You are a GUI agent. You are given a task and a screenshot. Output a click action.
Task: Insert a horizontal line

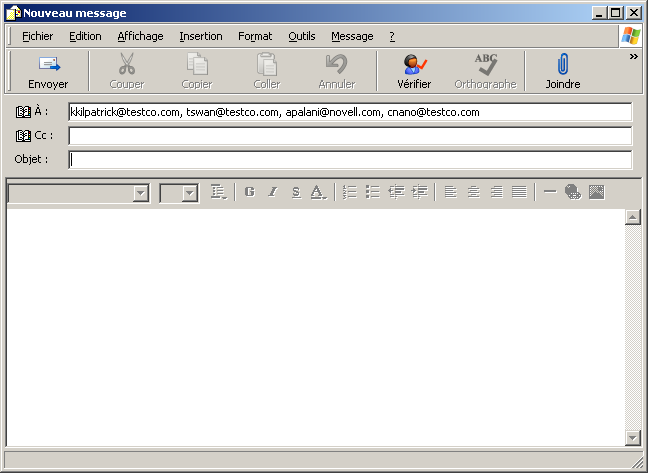tap(550, 192)
